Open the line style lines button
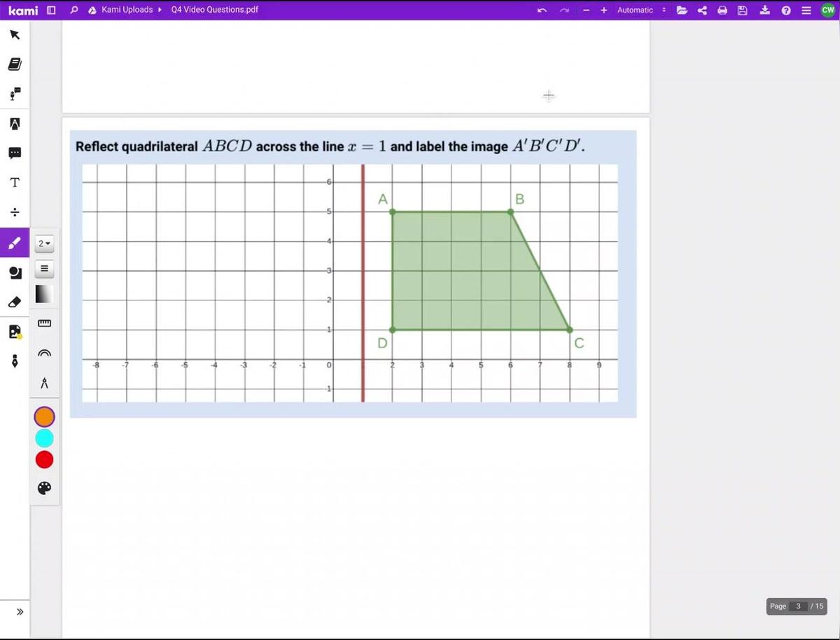The width and height of the screenshot is (840, 640). click(x=44, y=268)
